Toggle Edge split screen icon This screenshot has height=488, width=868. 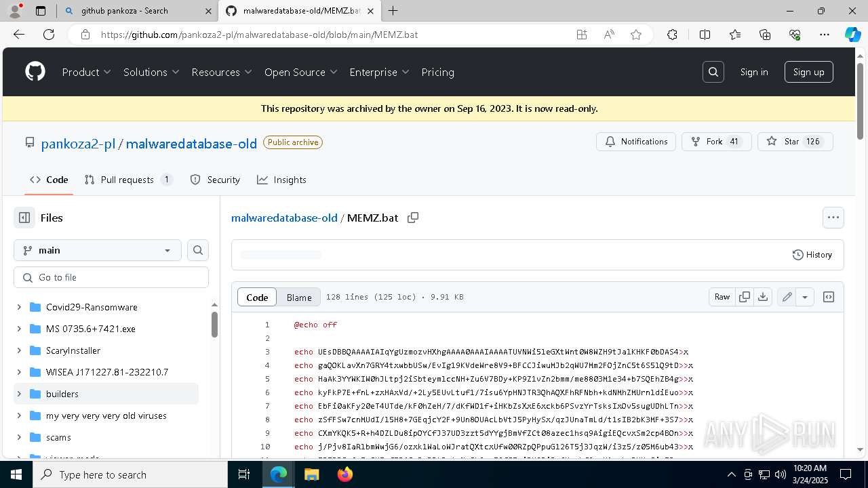(x=705, y=35)
